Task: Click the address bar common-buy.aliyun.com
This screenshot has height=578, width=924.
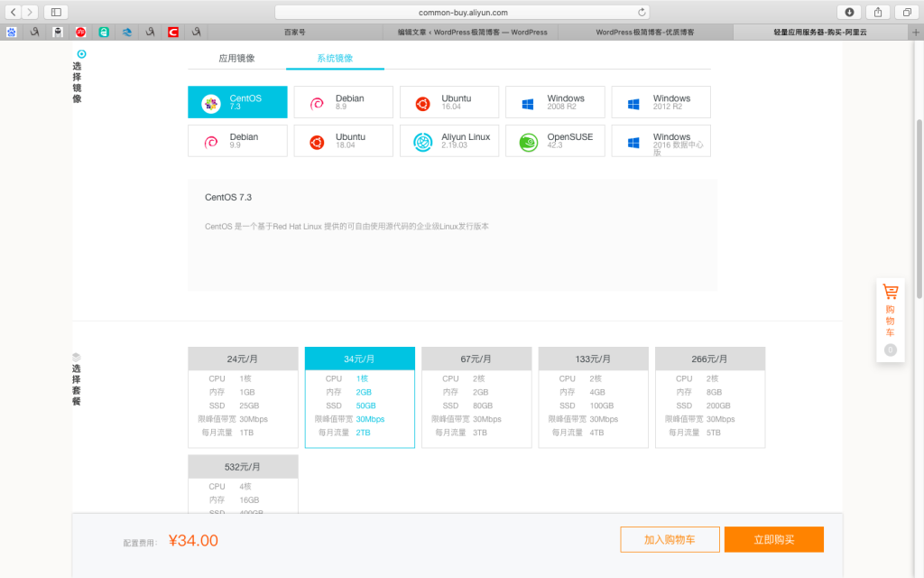Action: click(463, 12)
